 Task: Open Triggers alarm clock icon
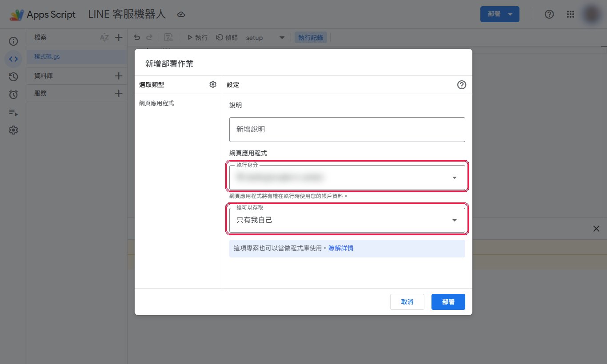coord(13,95)
